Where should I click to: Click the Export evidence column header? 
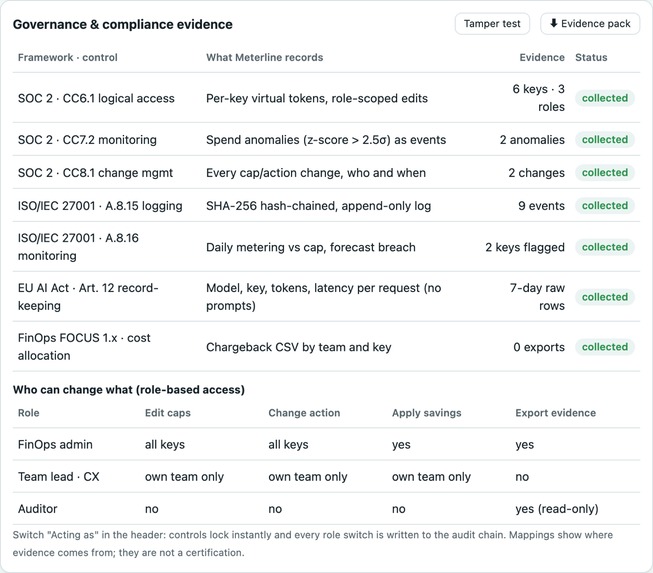pyautogui.click(x=556, y=413)
